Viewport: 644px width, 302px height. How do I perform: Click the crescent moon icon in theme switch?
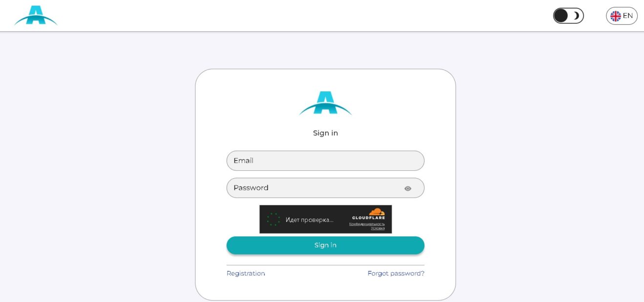[577, 16]
